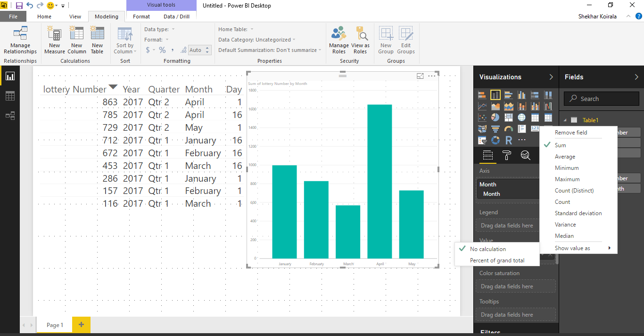Select the waterfall chart visual
The height and width of the screenshot is (336, 644).
point(548,106)
